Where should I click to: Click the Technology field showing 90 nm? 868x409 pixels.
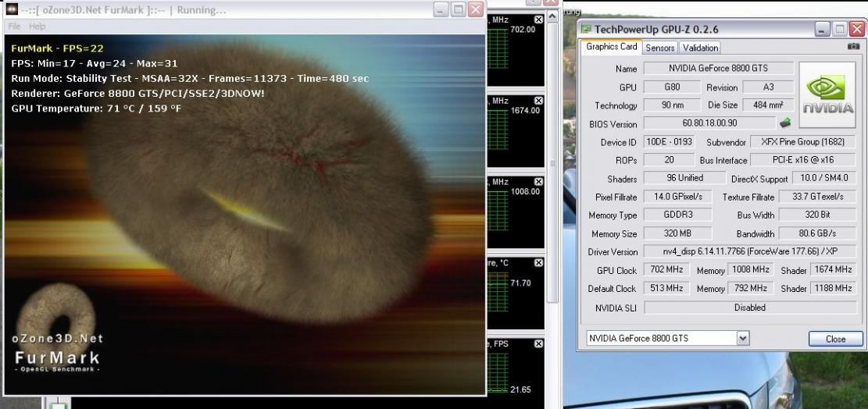[x=673, y=105]
